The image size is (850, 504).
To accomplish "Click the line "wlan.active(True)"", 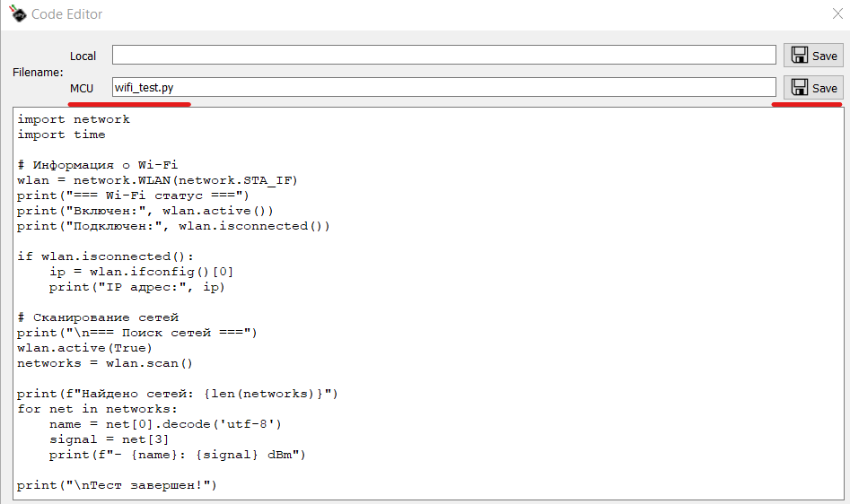I will tap(84, 348).
